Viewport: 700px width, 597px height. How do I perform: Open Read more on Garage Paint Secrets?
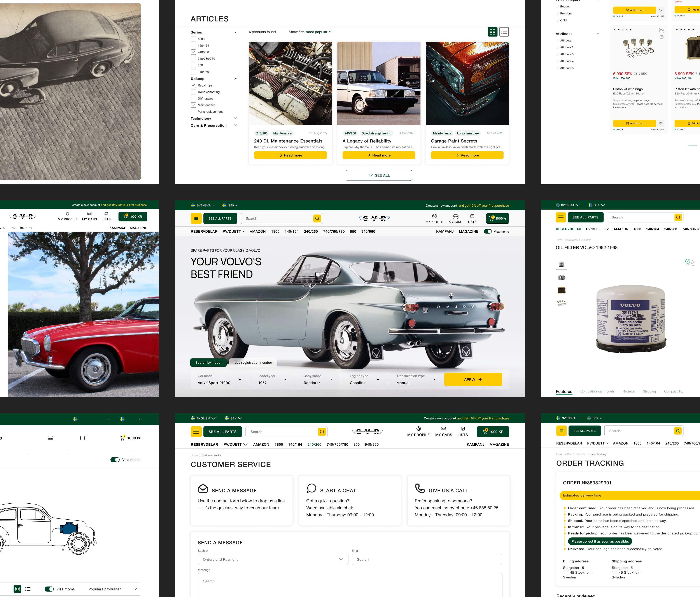467,155
